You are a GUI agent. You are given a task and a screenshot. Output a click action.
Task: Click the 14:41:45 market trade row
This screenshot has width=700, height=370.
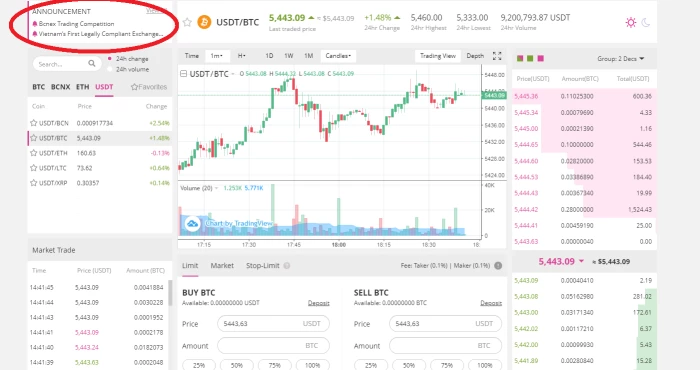pyautogui.click(x=97, y=287)
